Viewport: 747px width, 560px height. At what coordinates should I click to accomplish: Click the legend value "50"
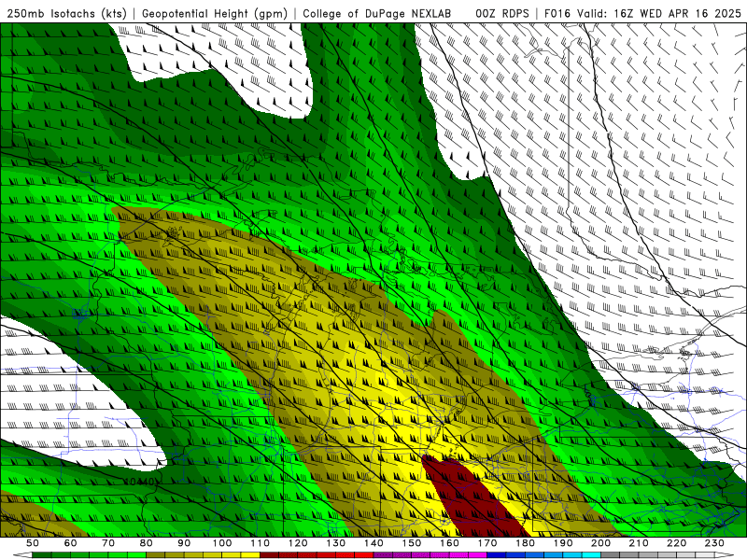pyautogui.click(x=33, y=543)
